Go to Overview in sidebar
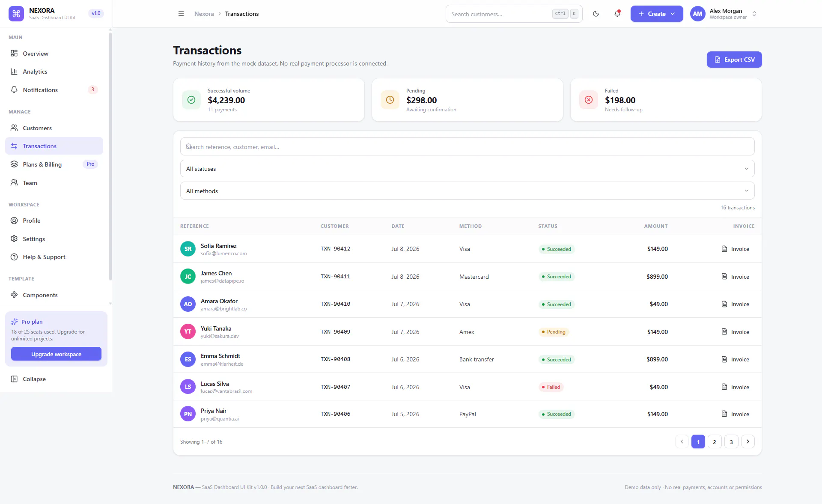 (54, 54)
